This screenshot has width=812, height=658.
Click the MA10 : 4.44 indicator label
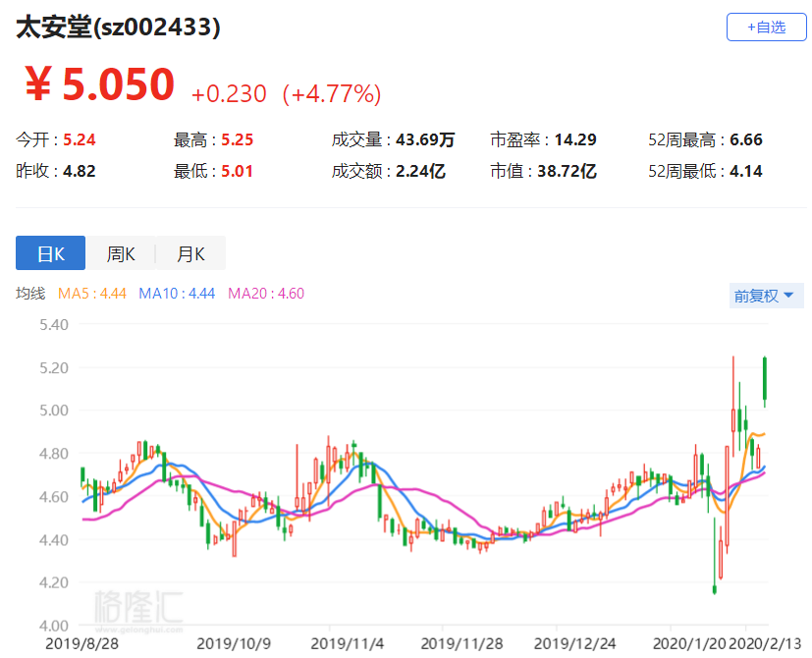(177, 294)
